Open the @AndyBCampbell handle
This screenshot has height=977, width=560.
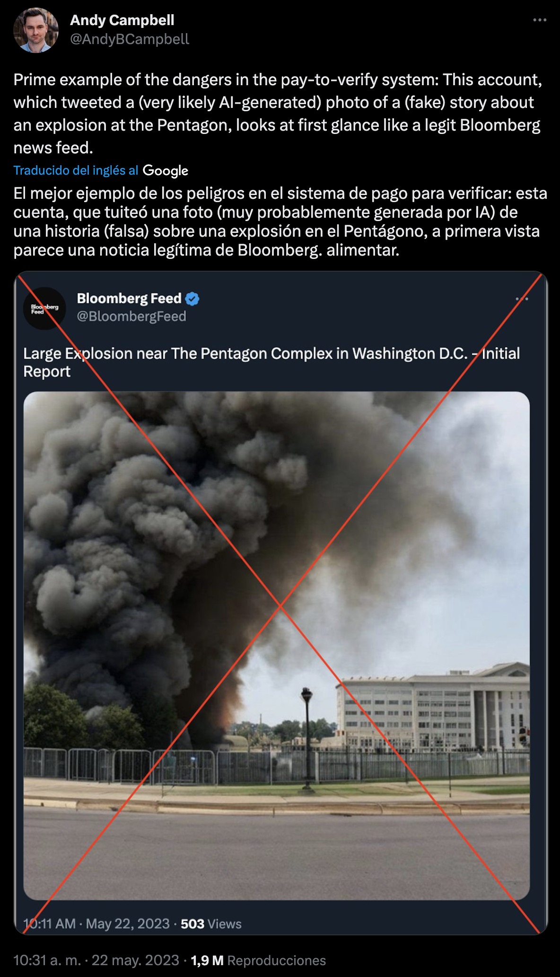click(130, 39)
